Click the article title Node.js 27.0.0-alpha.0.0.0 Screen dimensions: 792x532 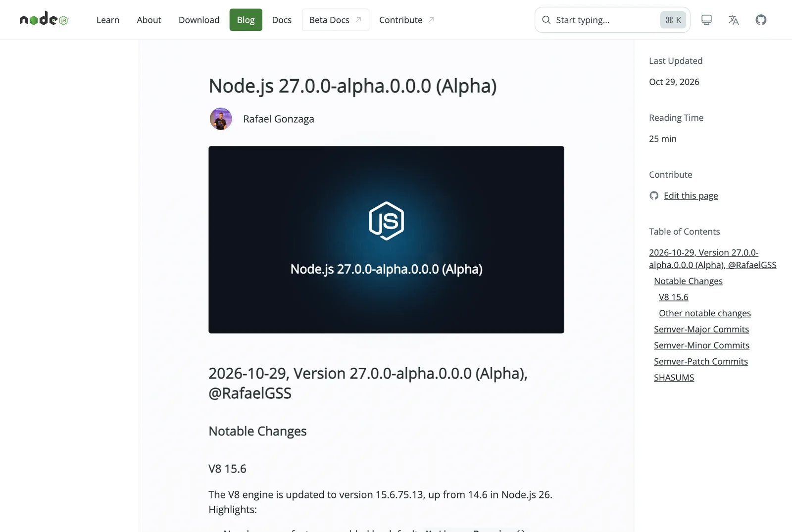click(x=352, y=86)
